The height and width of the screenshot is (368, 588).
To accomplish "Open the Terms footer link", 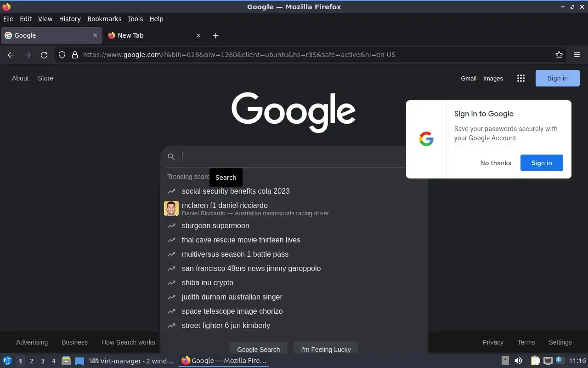I will (x=526, y=342).
